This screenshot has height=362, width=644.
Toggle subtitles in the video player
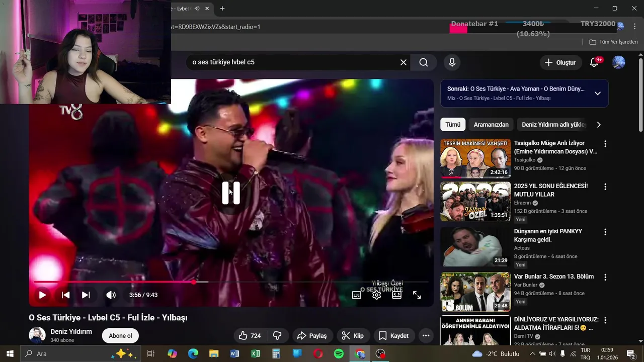(x=356, y=295)
